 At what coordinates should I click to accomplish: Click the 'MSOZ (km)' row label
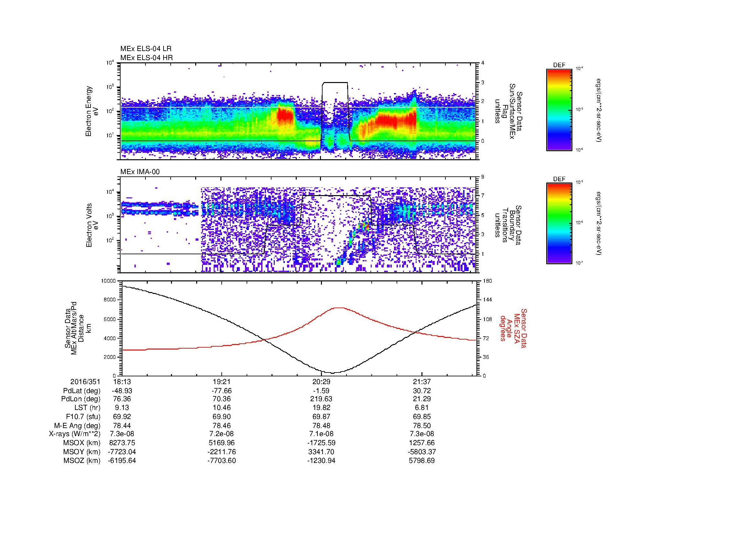point(82,461)
